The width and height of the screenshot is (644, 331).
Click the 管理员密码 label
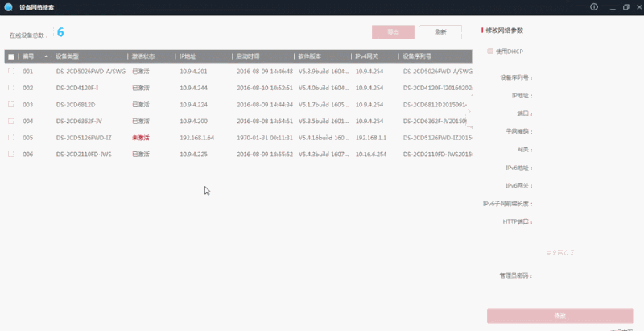tap(516, 276)
